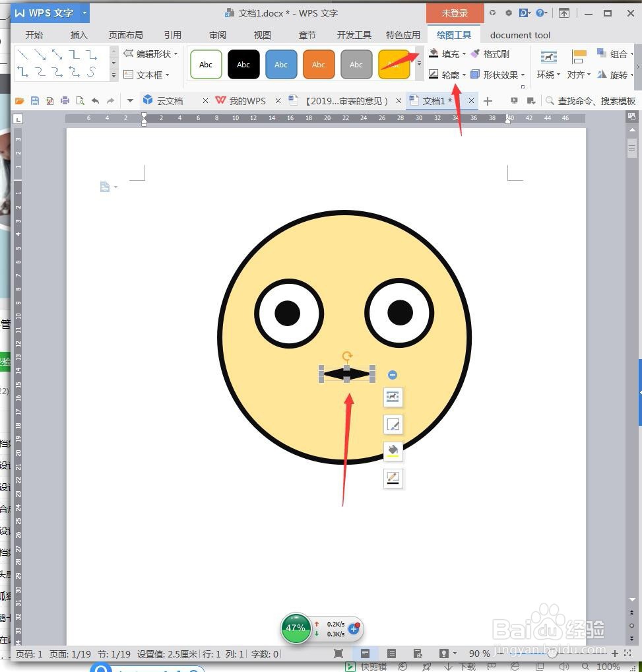642x672 pixels.
Task: Switch to page layout view
Action: (x=366, y=653)
